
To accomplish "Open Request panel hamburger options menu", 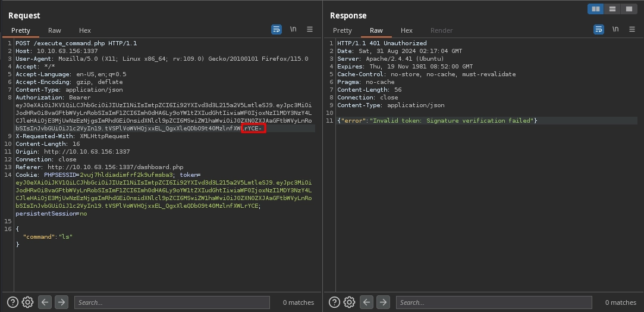I will click(310, 29).
